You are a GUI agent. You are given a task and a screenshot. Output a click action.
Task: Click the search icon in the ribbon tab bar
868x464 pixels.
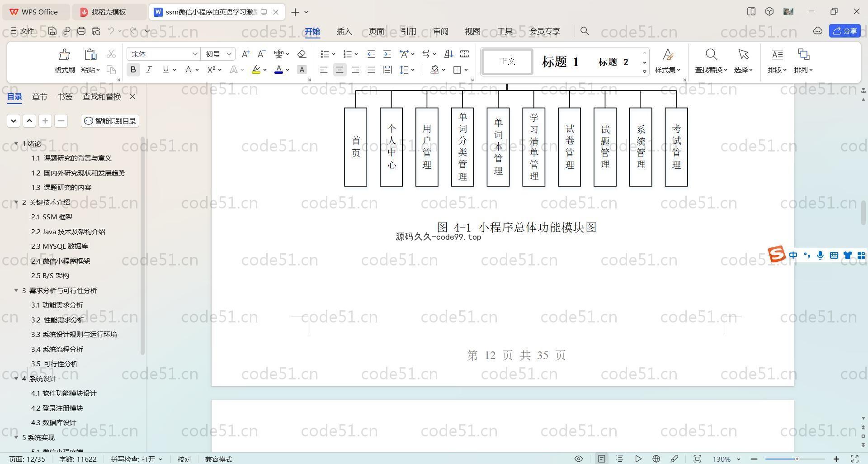coord(585,31)
